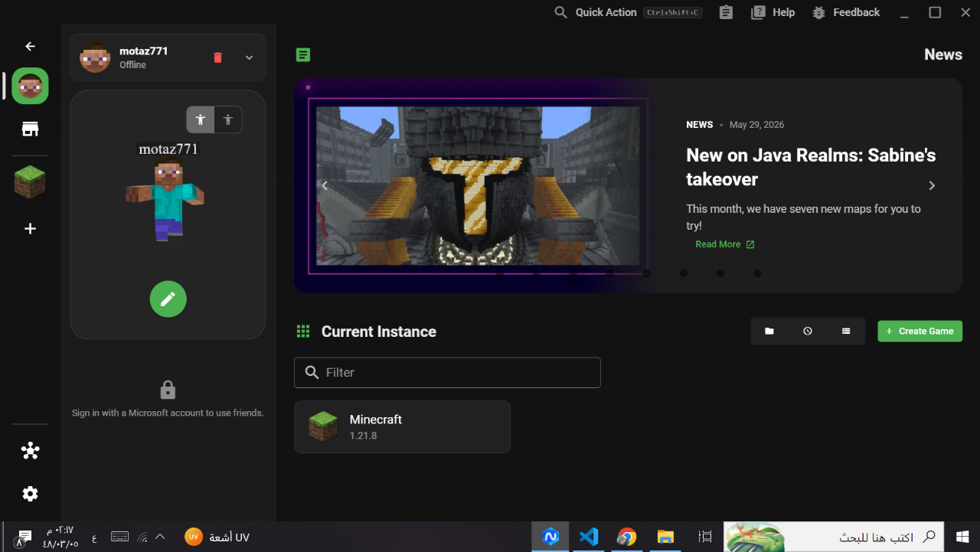
Task: Click the green news icon above the carousel
Action: pos(303,54)
